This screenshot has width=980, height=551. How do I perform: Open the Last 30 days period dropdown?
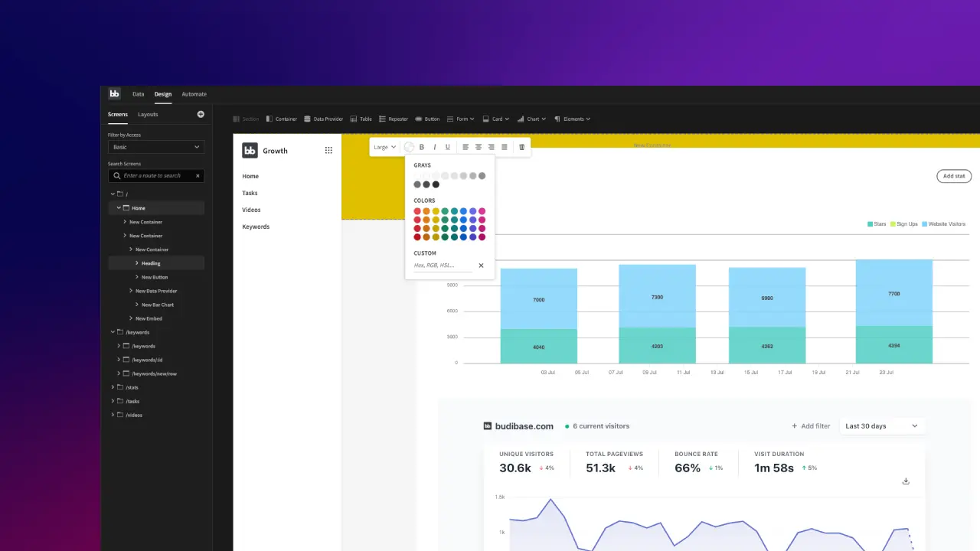881,425
